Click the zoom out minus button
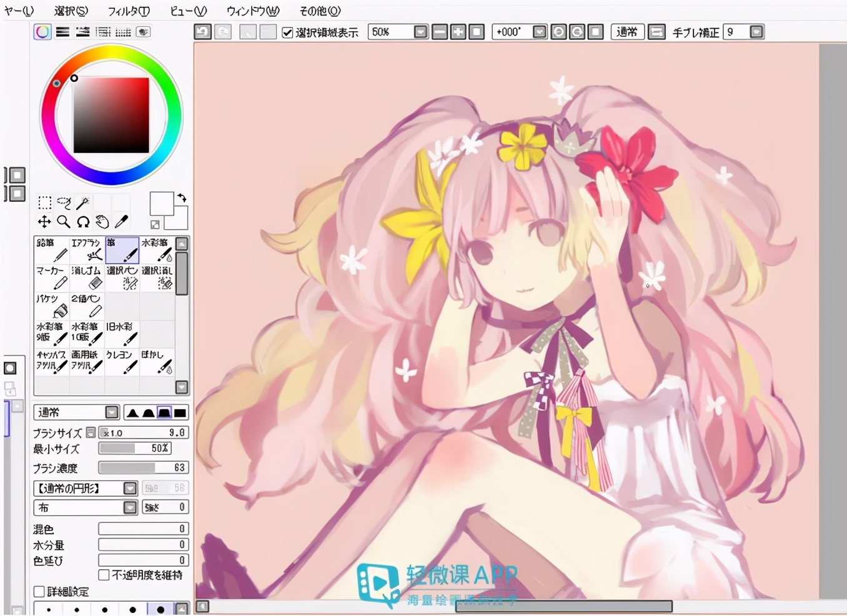 coord(440,32)
